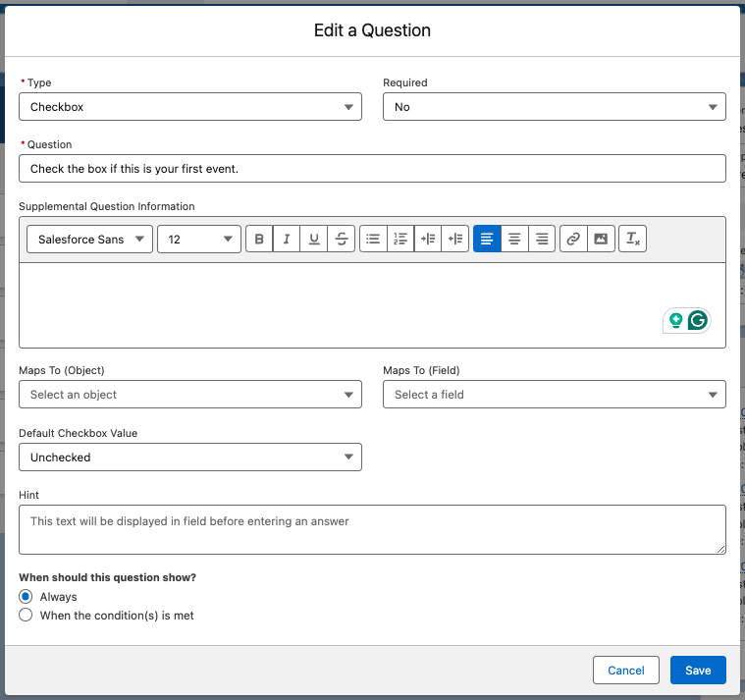The width and height of the screenshot is (745, 700).
Task: Insert a hyperlink using the link icon
Action: (573, 239)
